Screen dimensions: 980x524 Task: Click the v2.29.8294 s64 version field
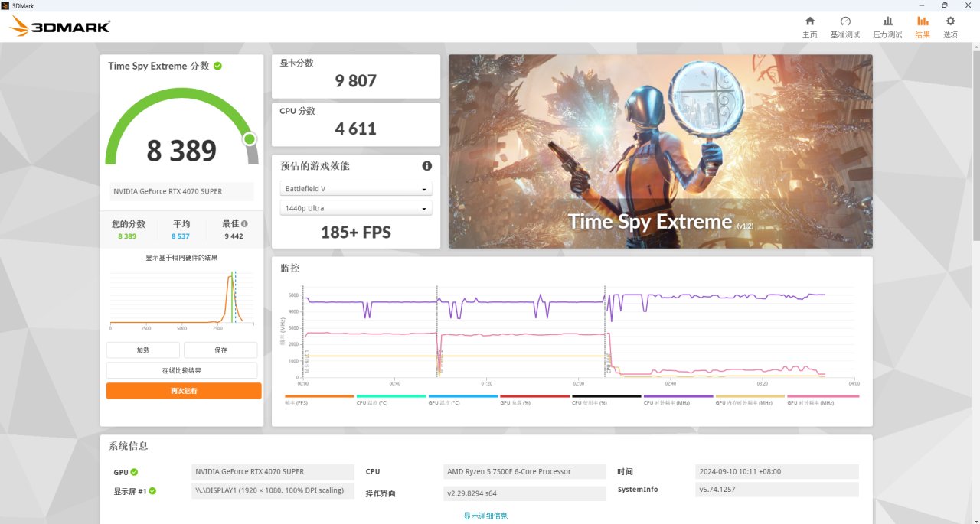524,493
